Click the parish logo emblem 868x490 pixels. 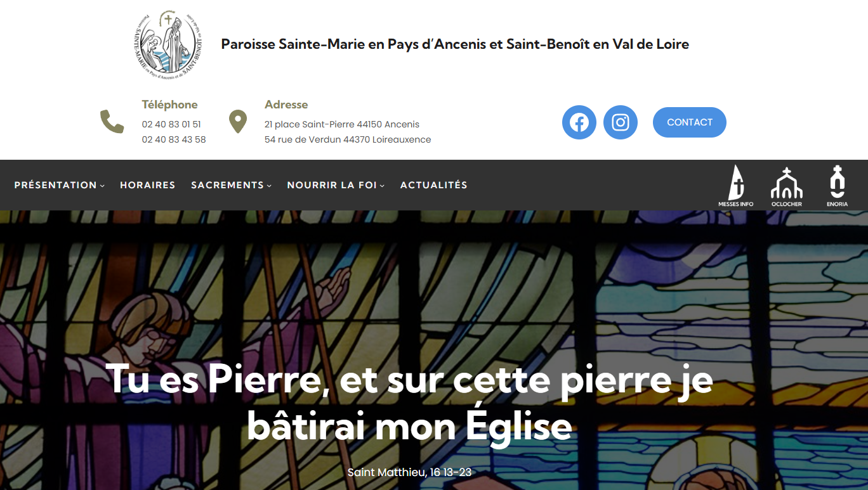[x=169, y=44]
